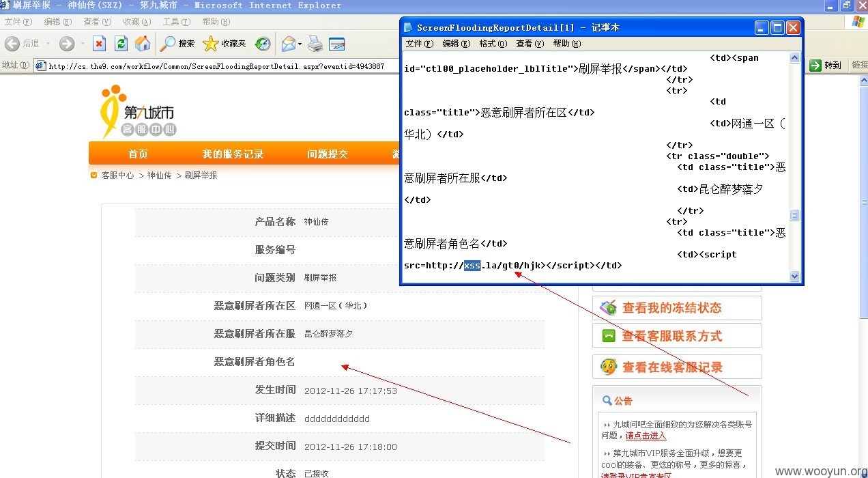The image size is (868, 478).
Task: Click the highlighted 'xss' text in Notepad
Action: click(x=472, y=266)
